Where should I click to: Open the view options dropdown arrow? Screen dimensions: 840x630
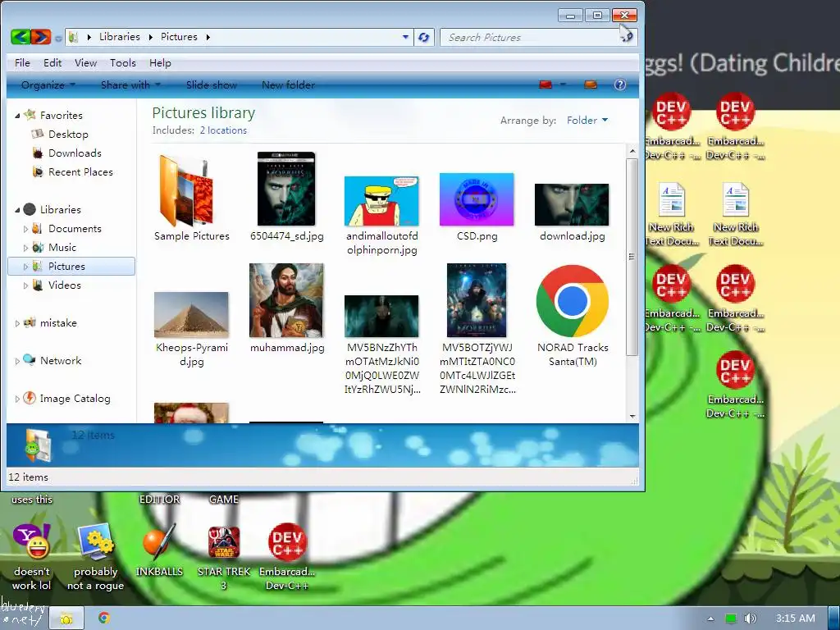563,84
